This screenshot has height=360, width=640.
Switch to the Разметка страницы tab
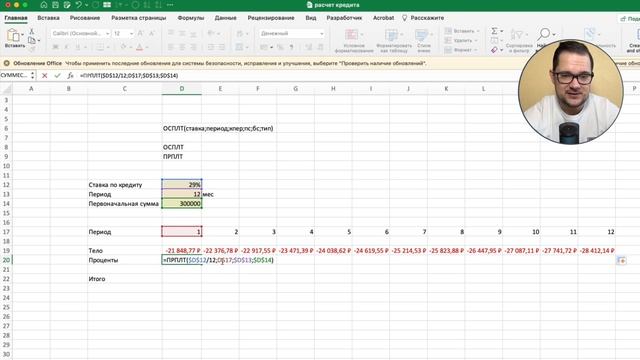tap(139, 18)
